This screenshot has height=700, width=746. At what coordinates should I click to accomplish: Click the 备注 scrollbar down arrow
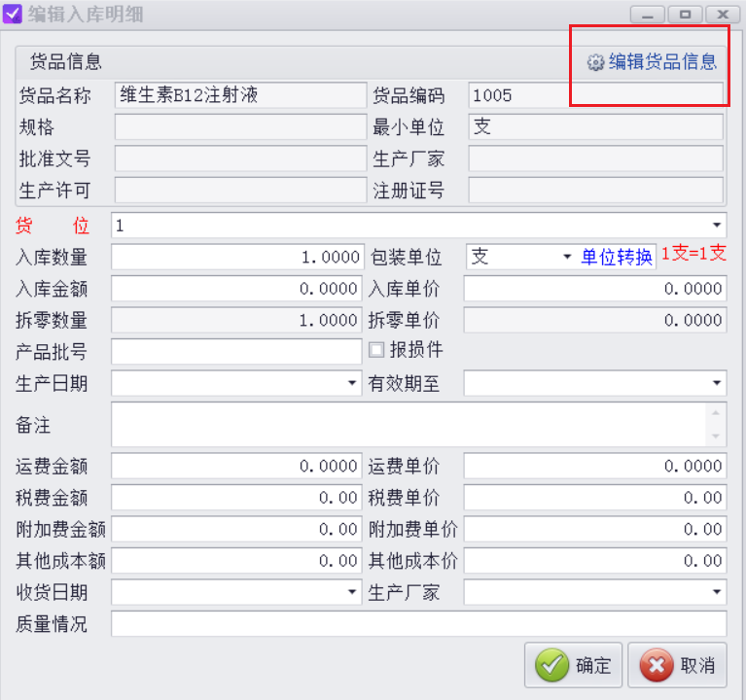click(716, 437)
